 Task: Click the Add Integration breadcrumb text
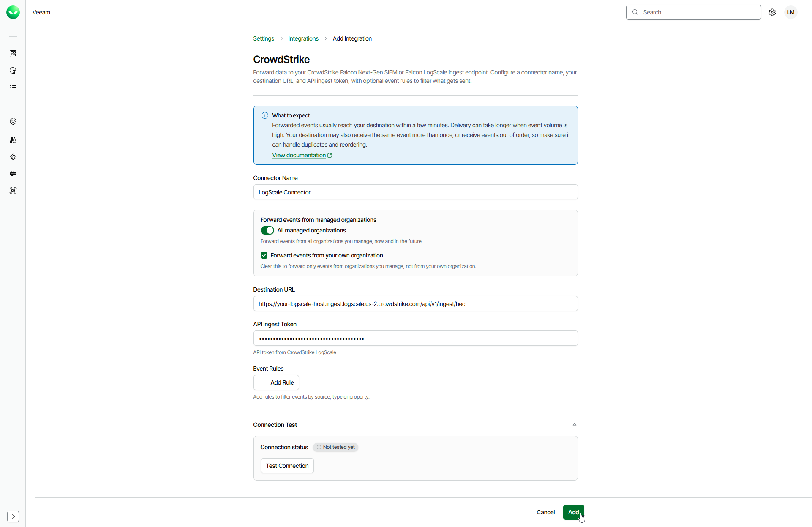(x=352, y=38)
